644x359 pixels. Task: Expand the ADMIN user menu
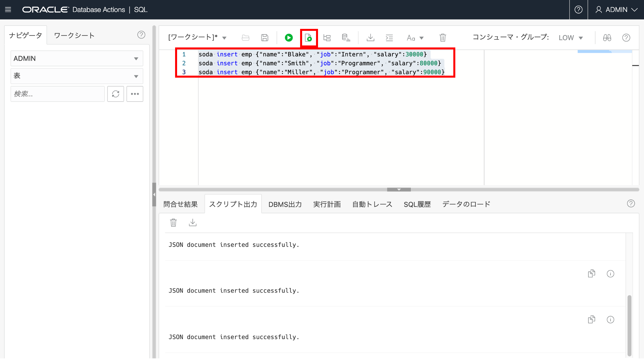click(x=616, y=10)
